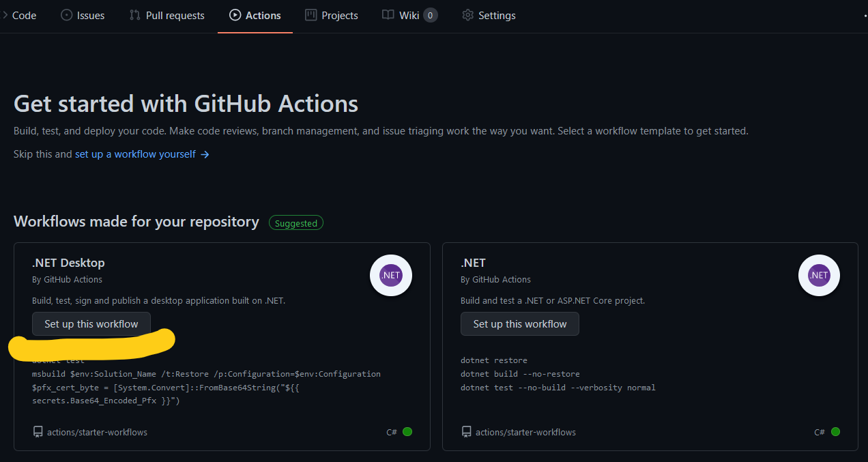Image resolution: width=868 pixels, height=462 pixels.
Task: Click the Issues circle-dot icon
Action: 66,15
